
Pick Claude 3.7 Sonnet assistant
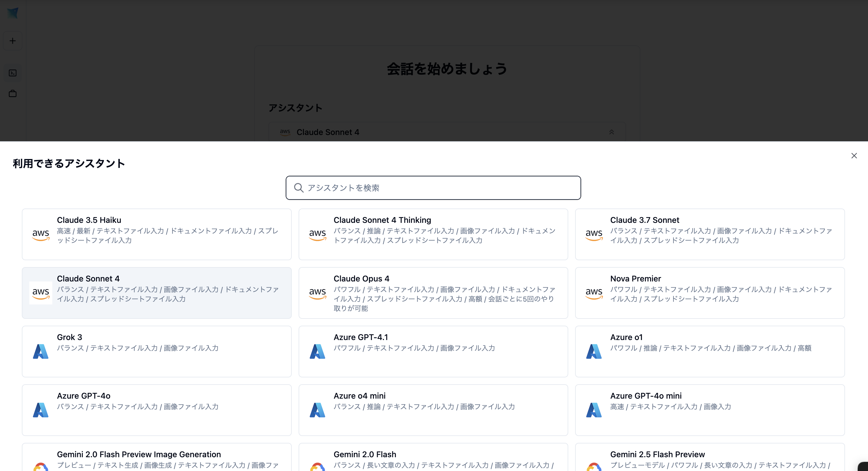coord(710,234)
